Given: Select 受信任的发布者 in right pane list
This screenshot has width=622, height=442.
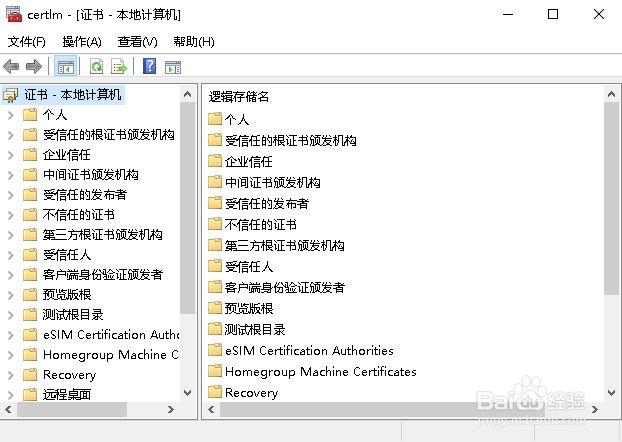Looking at the screenshot, I should 267,204.
